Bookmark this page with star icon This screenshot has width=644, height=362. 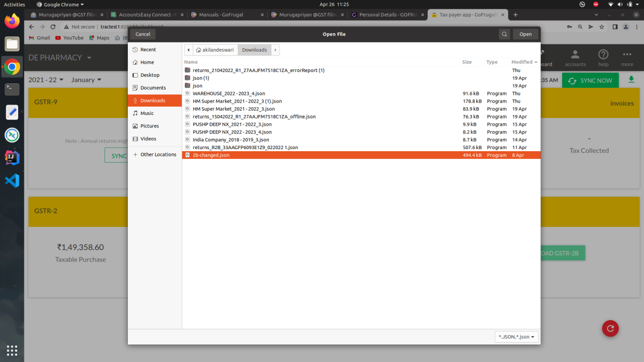click(x=602, y=27)
